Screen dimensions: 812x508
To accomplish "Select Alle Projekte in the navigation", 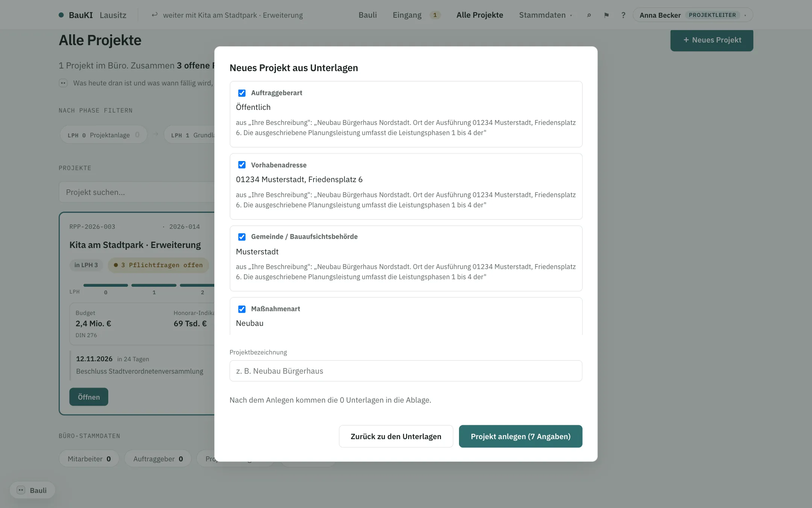I will [480, 15].
